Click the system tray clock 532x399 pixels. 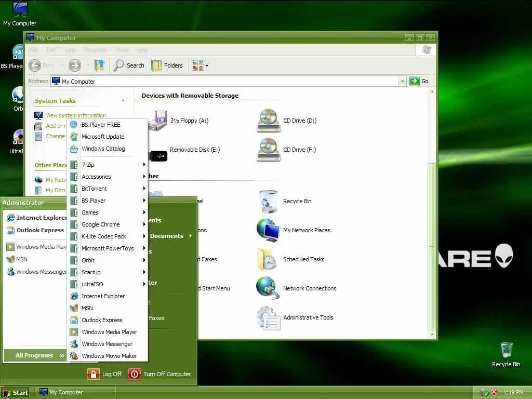pos(513,392)
